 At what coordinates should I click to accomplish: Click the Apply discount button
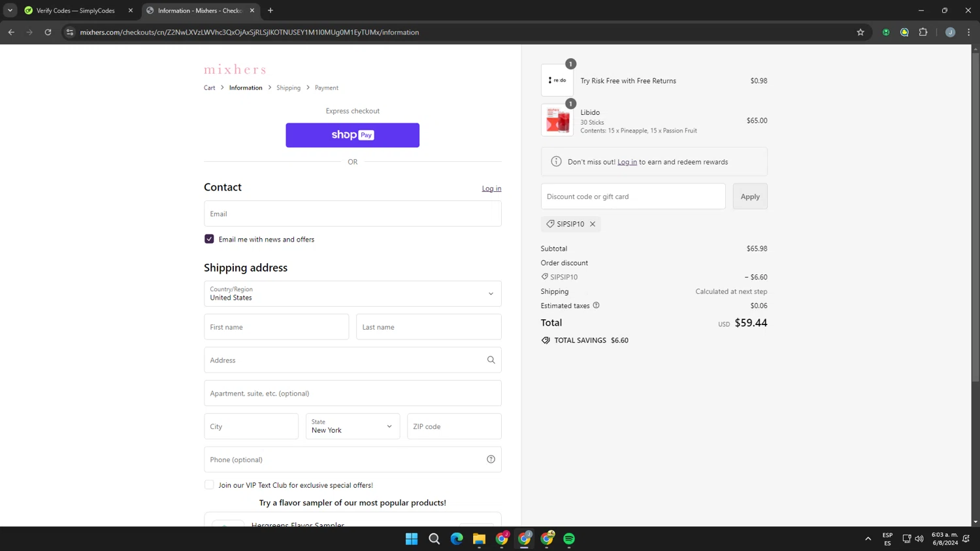750,197
